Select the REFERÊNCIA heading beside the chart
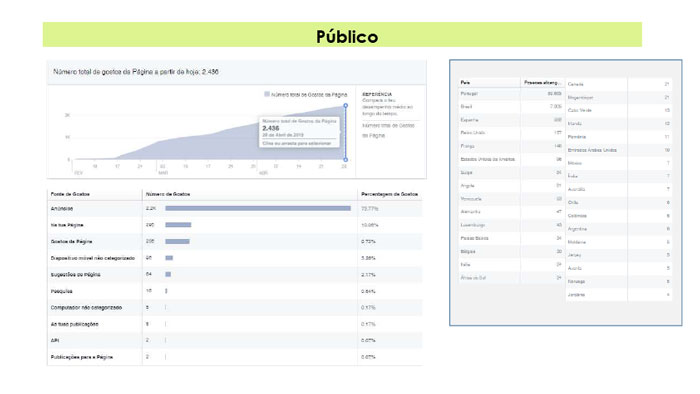This screenshot has width=700, height=394. 377,94
